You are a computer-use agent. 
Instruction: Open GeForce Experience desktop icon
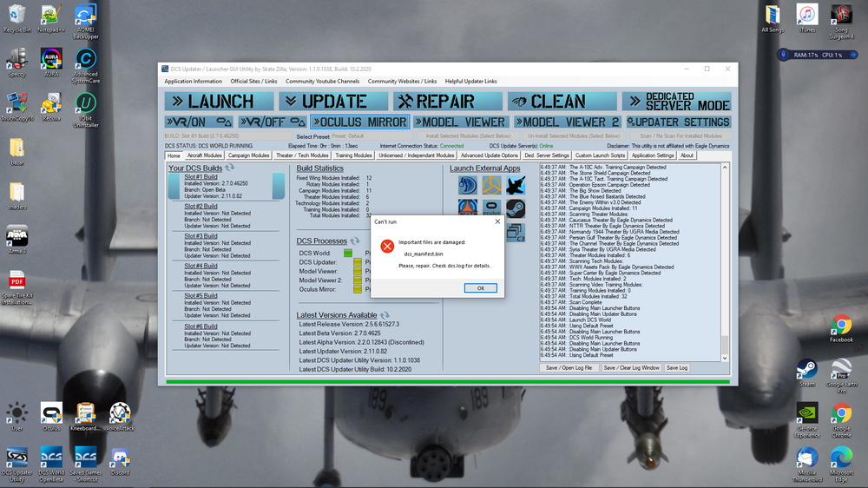click(x=807, y=420)
